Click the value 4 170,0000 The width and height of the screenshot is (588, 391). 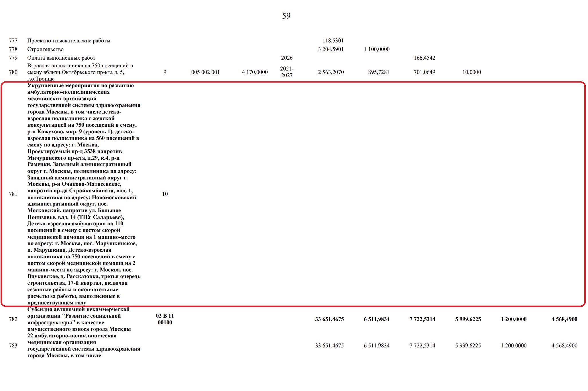click(255, 72)
